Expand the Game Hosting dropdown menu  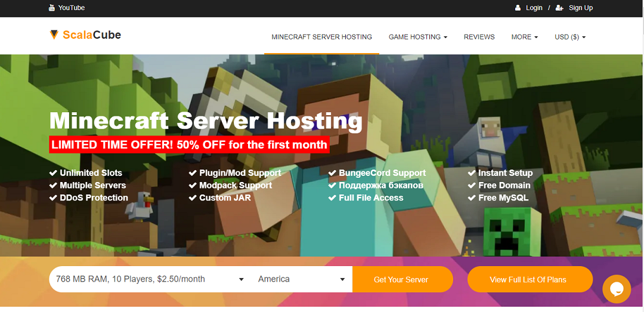click(x=417, y=37)
